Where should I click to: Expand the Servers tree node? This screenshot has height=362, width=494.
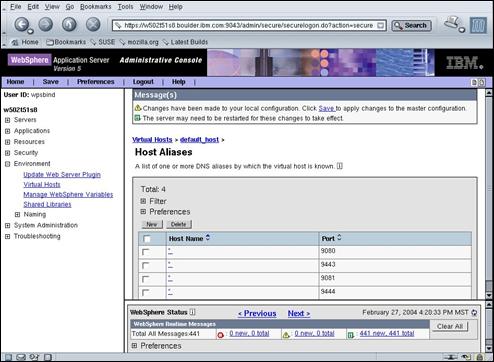tap(8, 120)
